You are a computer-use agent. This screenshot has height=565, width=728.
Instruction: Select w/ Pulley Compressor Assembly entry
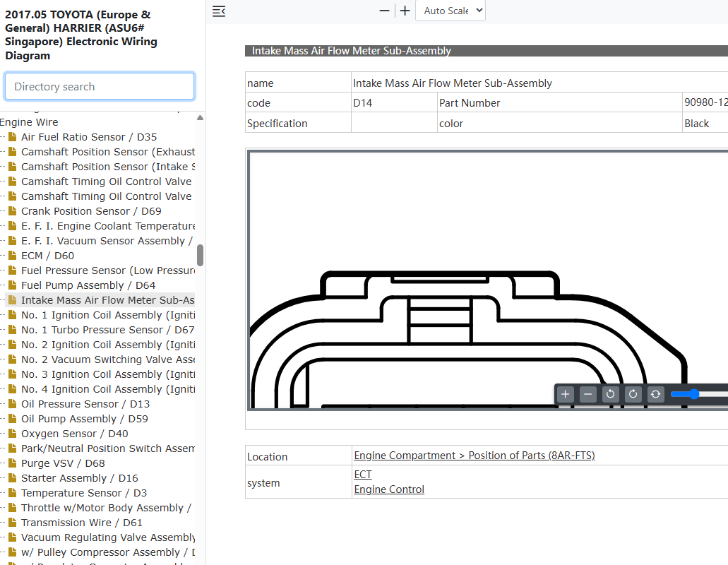(108, 552)
